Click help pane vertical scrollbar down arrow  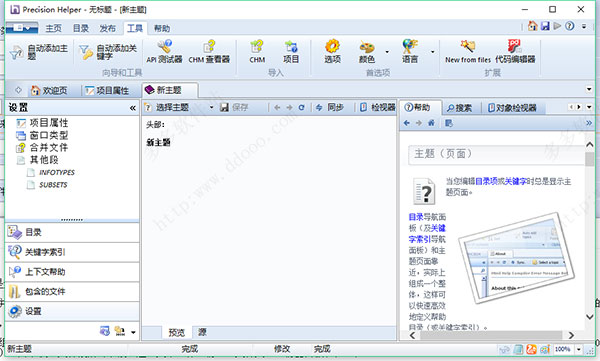point(590,317)
